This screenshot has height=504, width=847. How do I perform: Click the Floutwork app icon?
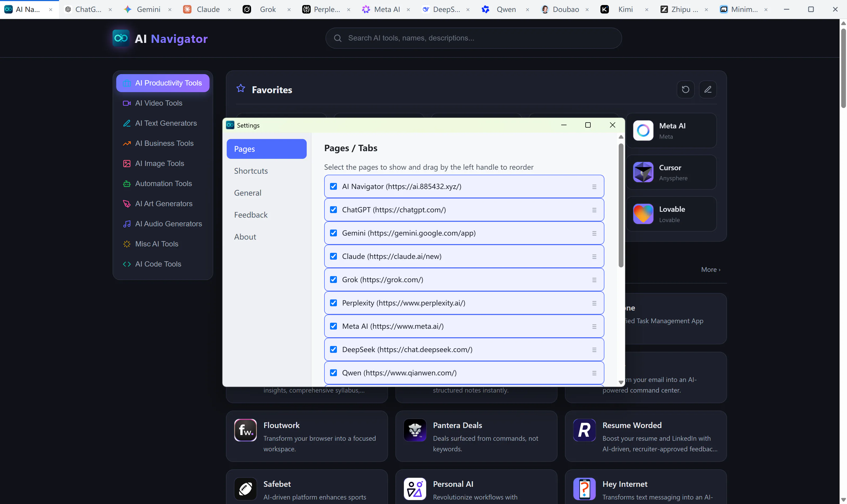(245, 430)
